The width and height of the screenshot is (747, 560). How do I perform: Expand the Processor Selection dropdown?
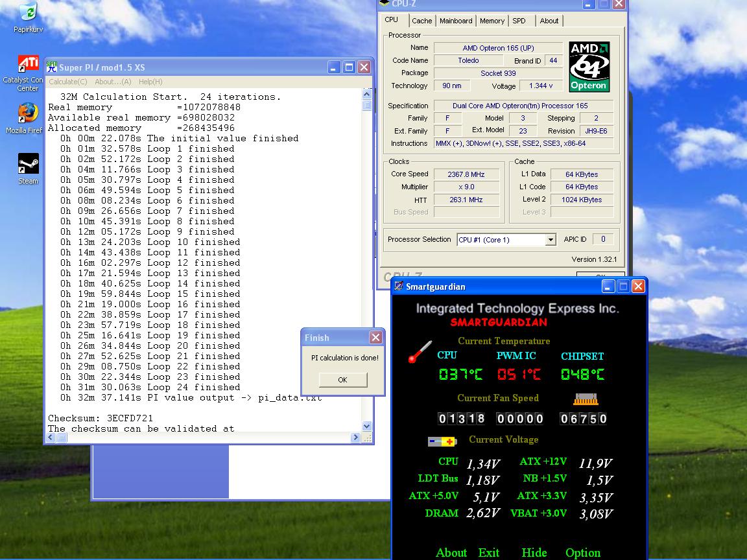[x=551, y=240]
